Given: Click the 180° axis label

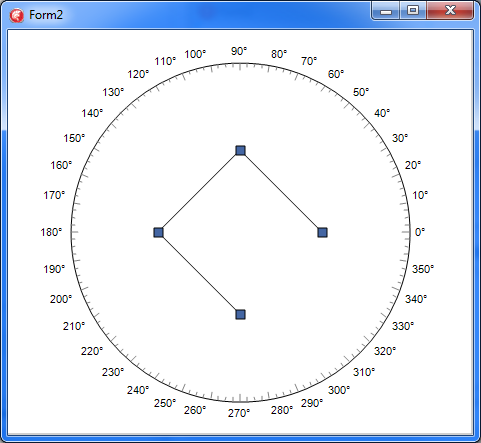Looking at the screenshot, I should click(x=51, y=232).
